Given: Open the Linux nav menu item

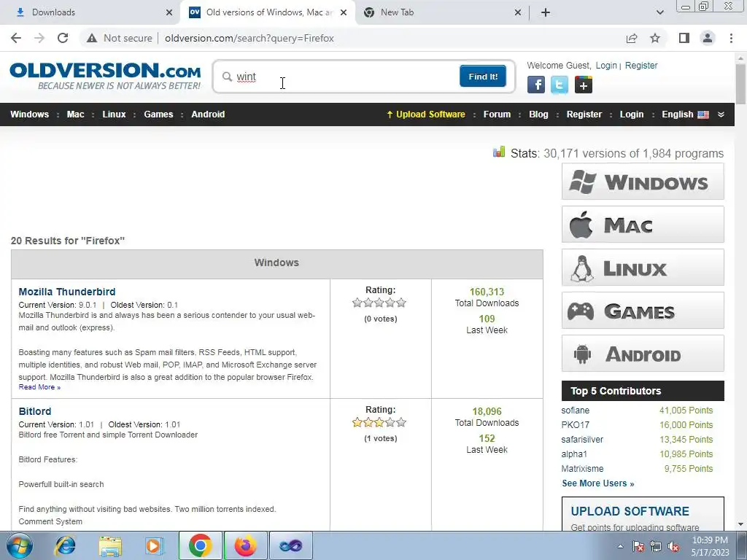Looking at the screenshot, I should click(115, 114).
